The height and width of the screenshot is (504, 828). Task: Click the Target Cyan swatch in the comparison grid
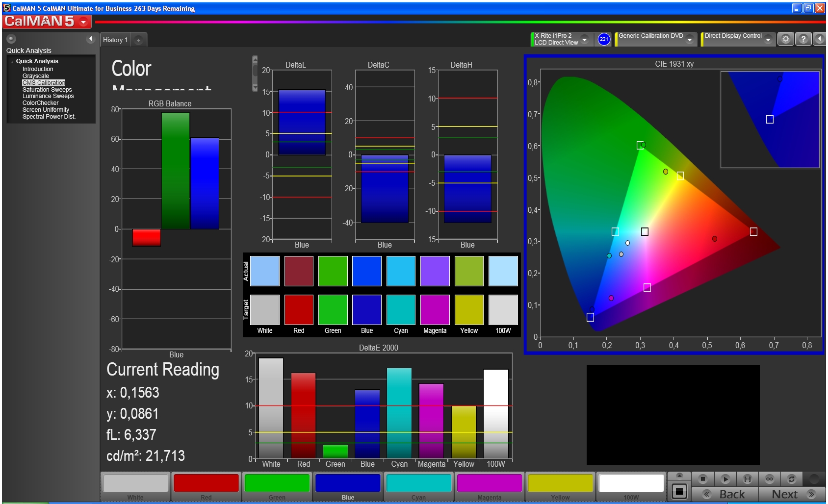(401, 310)
